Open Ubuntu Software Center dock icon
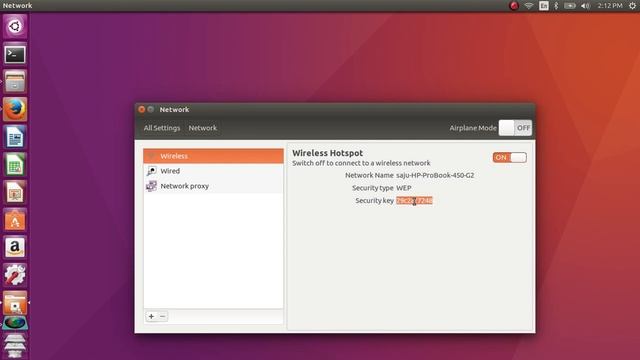The width and height of the screenshot is (640, 360). (x=15, y=220)
